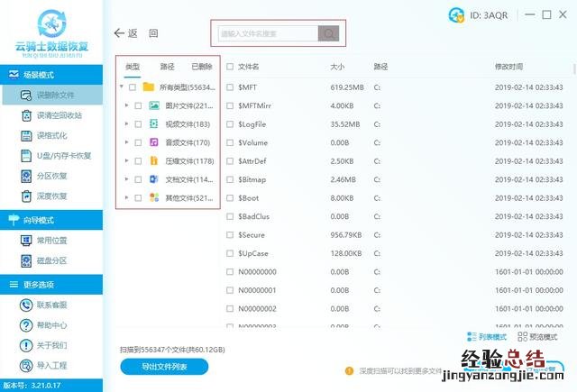Screen dimensions: 577x392
Task: Switch to 预览模式 grid view icon
Action: tap(523, 336)
